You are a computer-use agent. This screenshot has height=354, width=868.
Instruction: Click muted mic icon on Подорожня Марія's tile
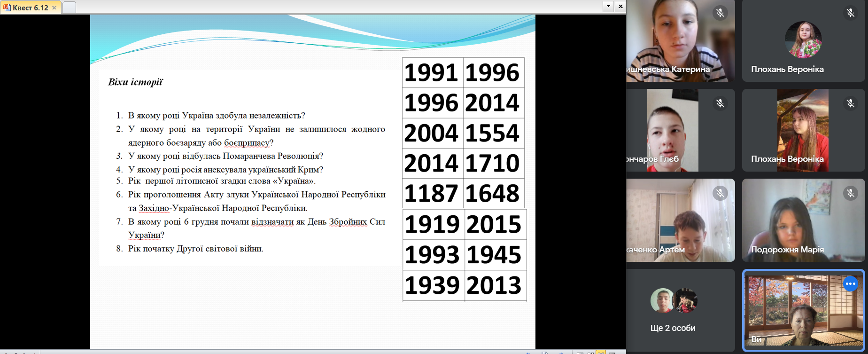tap(850, 193)
